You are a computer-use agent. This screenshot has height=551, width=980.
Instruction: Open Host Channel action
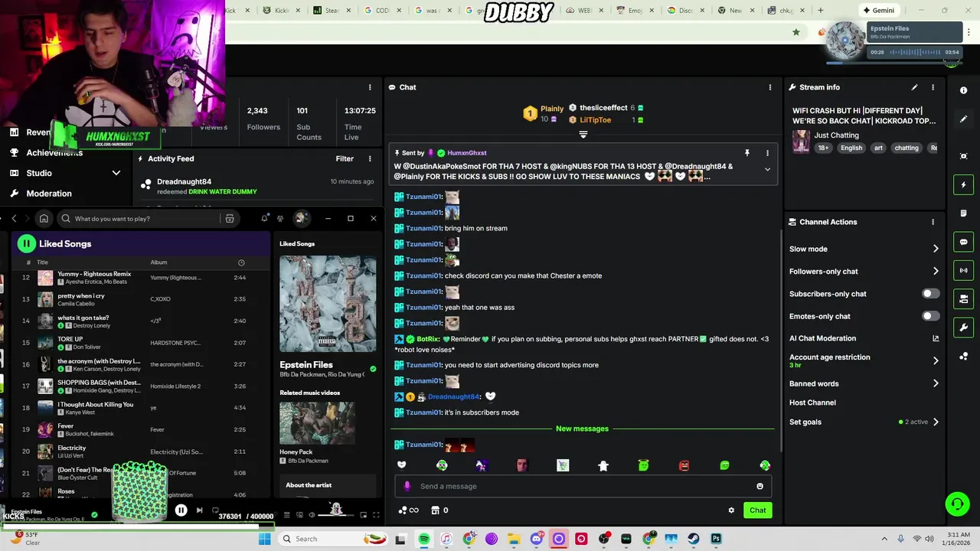812,403
